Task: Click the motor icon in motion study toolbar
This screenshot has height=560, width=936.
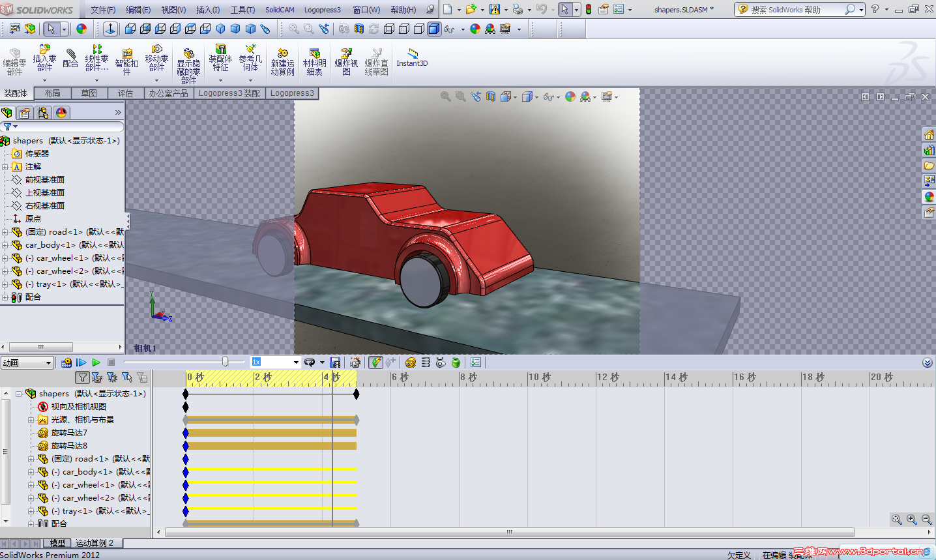Action: coord(410,362)
